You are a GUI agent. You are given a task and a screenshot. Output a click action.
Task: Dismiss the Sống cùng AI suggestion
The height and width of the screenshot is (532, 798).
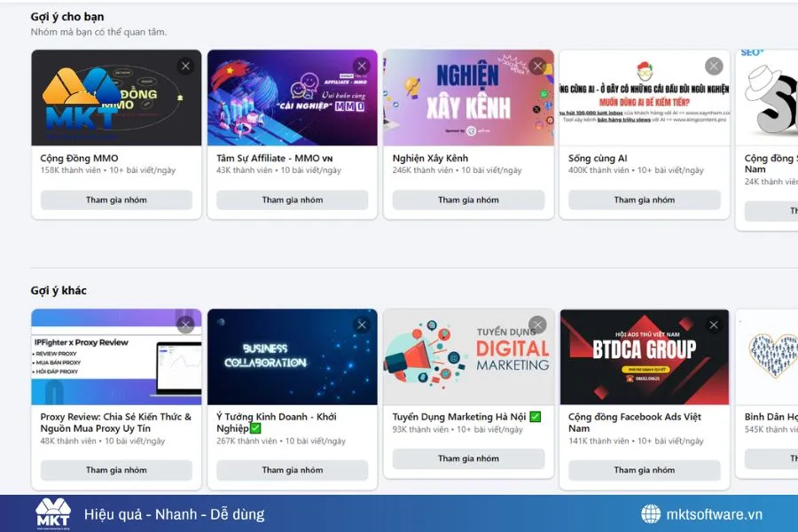[713, 66]
